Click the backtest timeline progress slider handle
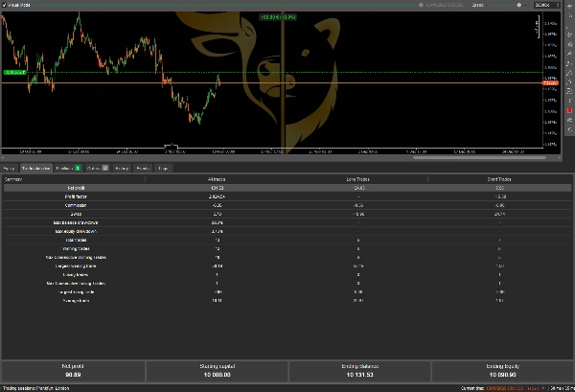The height and width of the screenshot is (392, 575). tap(421, 5)
